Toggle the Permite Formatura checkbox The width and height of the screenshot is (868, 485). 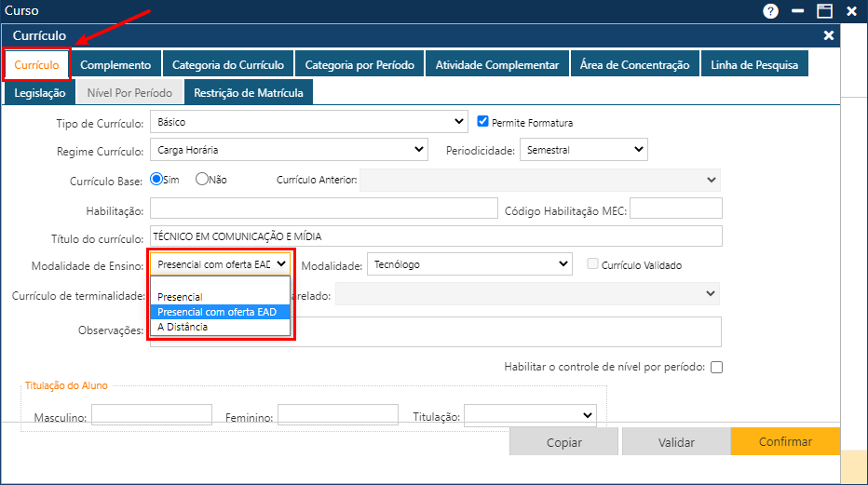[483, 121]
